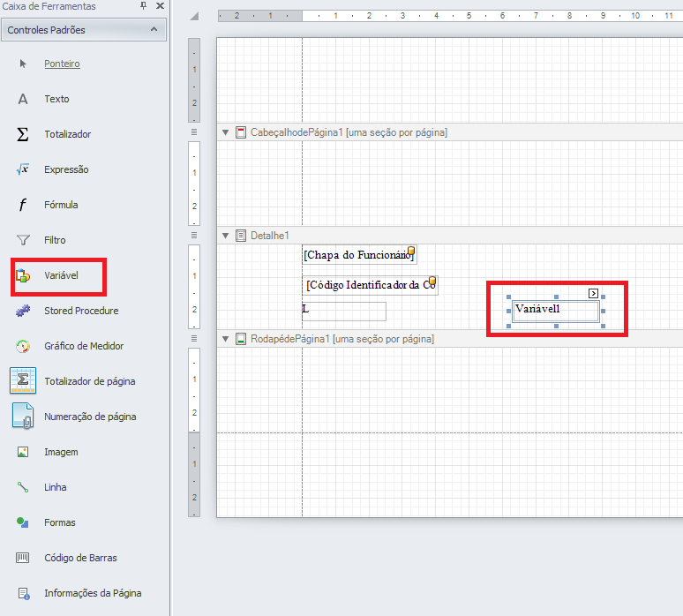Click the ruler corner select-all triangle
The width and height of the screenshot is (683, 616).
pos(195,17)
